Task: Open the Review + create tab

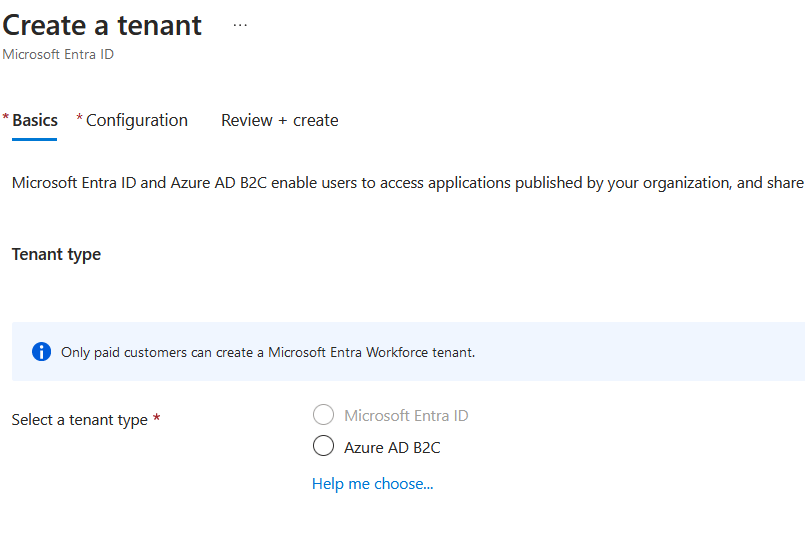Action: (280, 120)
